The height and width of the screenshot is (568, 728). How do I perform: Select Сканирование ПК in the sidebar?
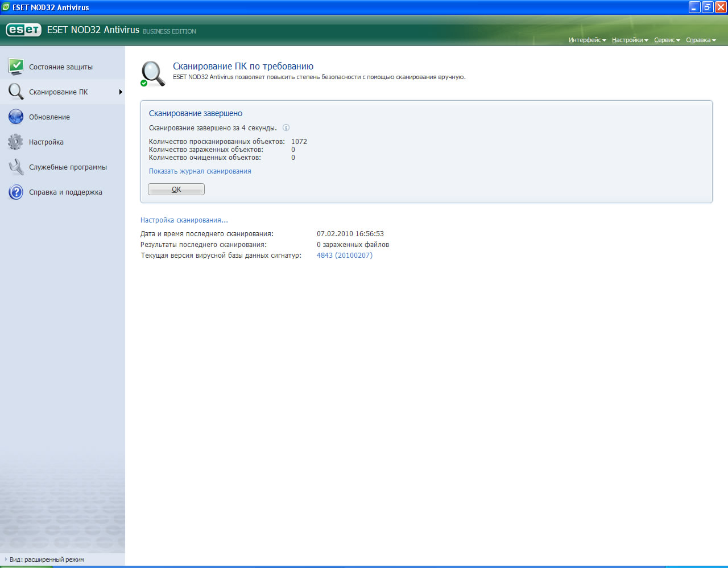(x=63, y=92)
